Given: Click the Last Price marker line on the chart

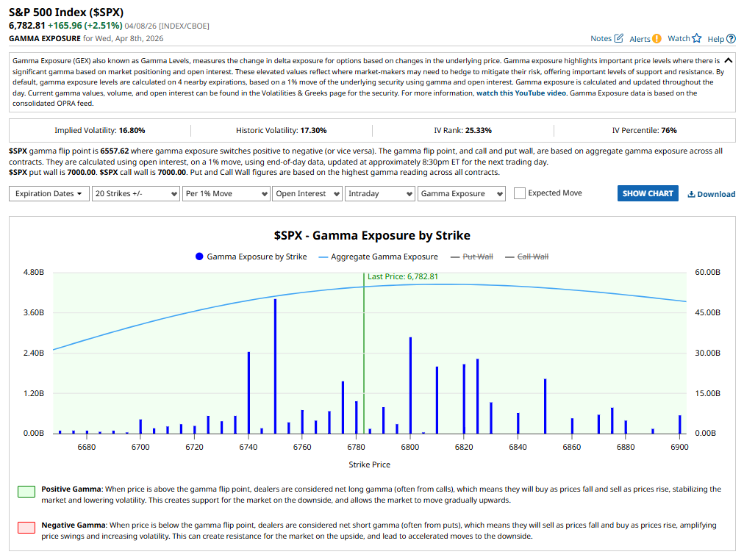Looking at the screenshot, I should tap(363, 353).
